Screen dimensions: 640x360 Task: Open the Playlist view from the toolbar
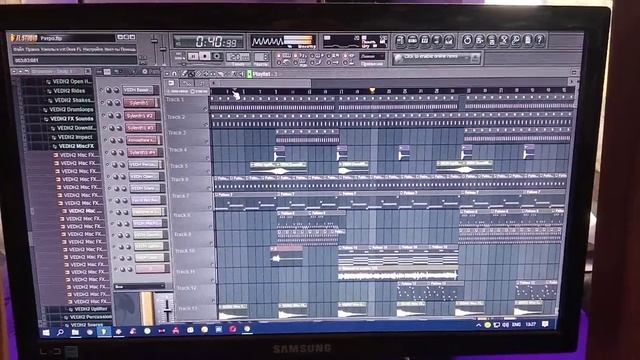coord(400,40)
